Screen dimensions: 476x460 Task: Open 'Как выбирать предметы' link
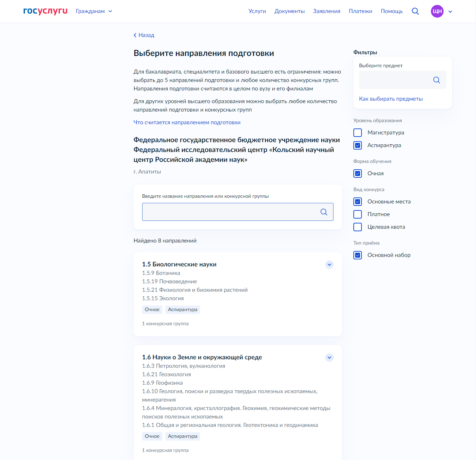[391, 99]
